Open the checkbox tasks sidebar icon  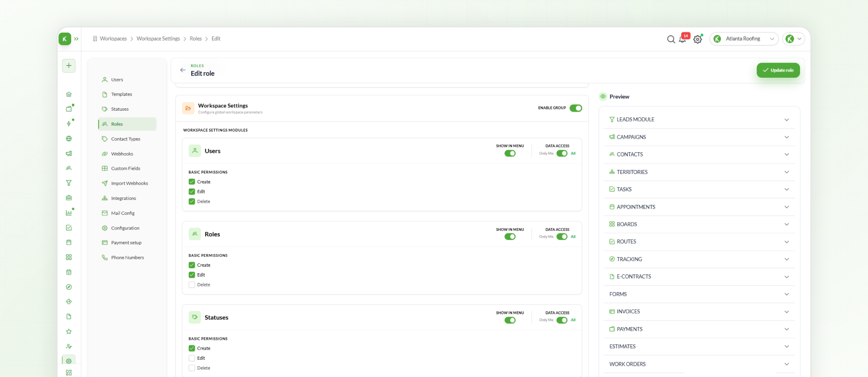click(69, 228)
